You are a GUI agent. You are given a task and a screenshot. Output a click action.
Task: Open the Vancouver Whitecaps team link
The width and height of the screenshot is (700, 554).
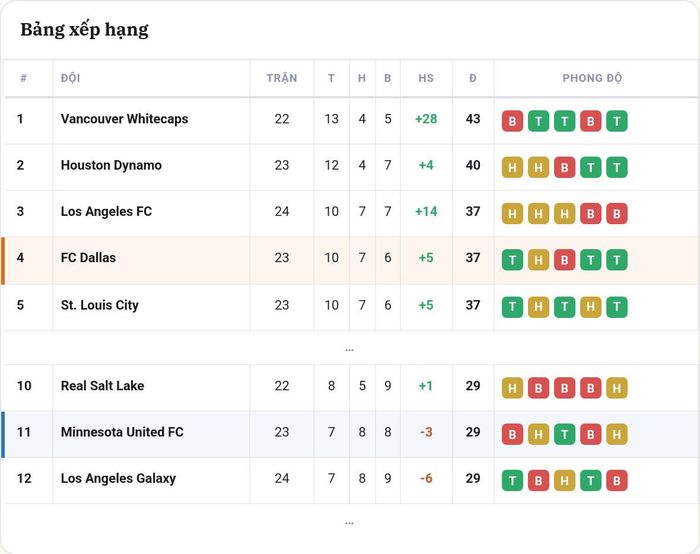pyautogui.click(x=125, y=119)
